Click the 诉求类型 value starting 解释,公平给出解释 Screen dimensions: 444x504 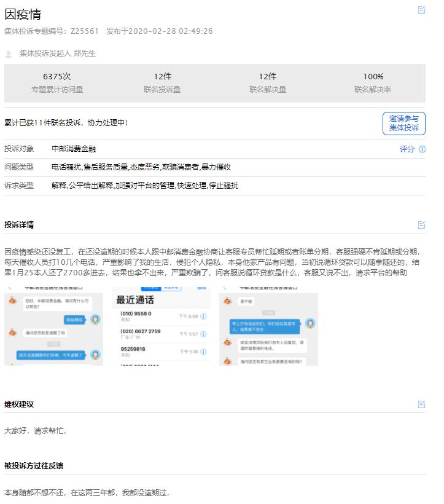(145, 186)
